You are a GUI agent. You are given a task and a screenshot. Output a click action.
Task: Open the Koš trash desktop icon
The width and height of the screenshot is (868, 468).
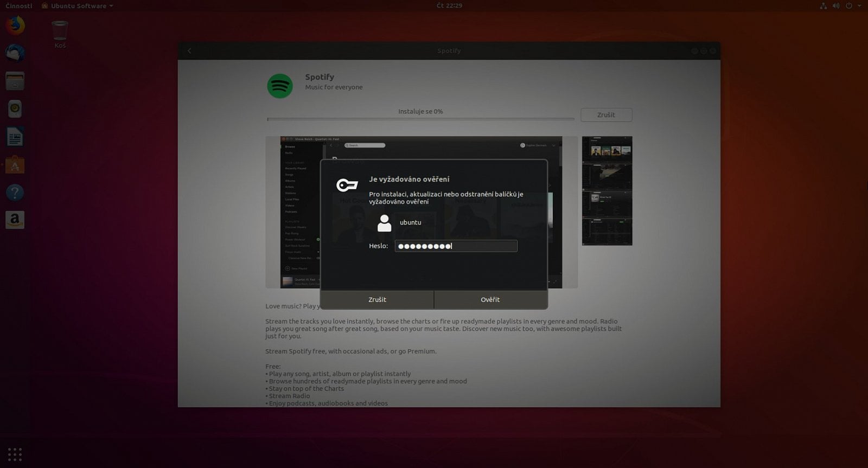(60, 34)
